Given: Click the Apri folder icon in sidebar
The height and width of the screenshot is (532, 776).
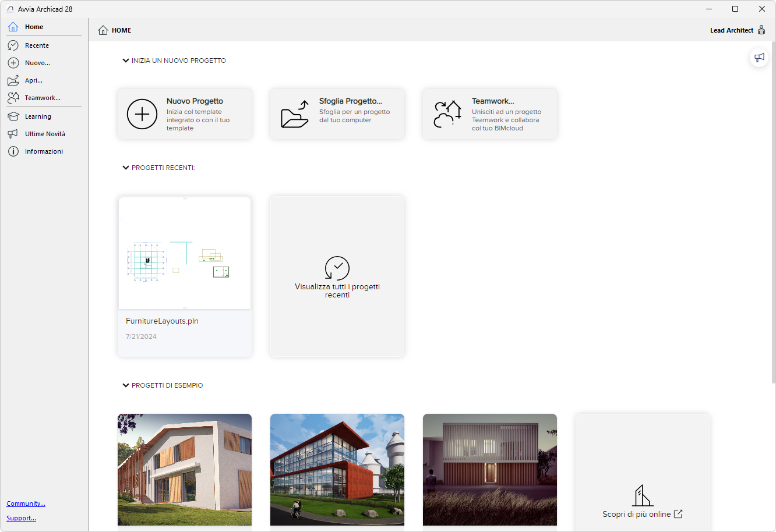Looking at the screenshot, I should (x=13, y=80).
